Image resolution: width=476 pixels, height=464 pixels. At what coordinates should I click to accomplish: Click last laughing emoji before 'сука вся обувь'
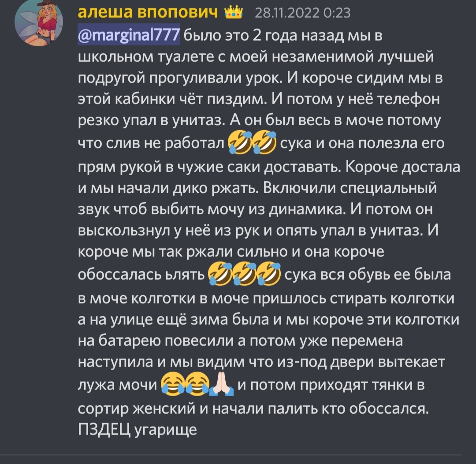point(269,273)
